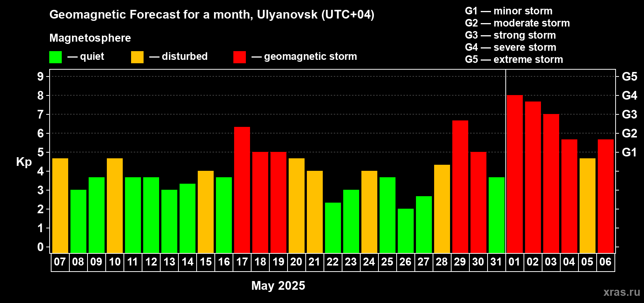Click the date label 16
Screen dimensions: 644x303
pos(224,262)
